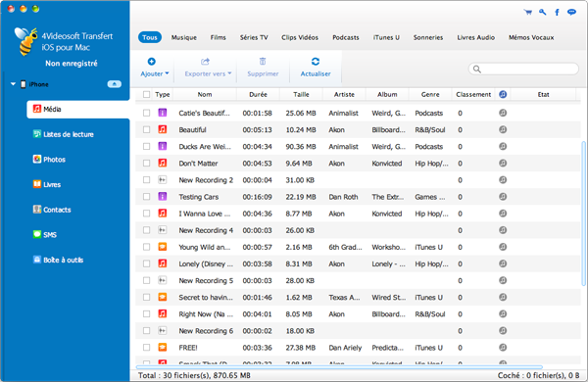Switch to the Musique tab
The width and height of the screenshot is (588, 382).
pos(184,37)
